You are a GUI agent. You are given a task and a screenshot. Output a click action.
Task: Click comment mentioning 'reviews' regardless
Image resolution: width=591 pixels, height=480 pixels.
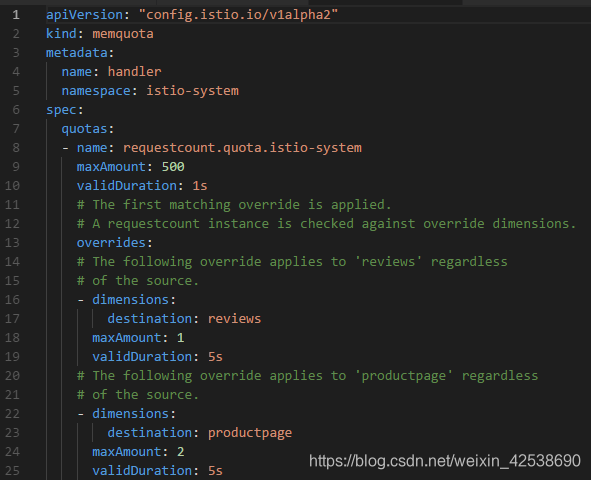click(292, 261)
